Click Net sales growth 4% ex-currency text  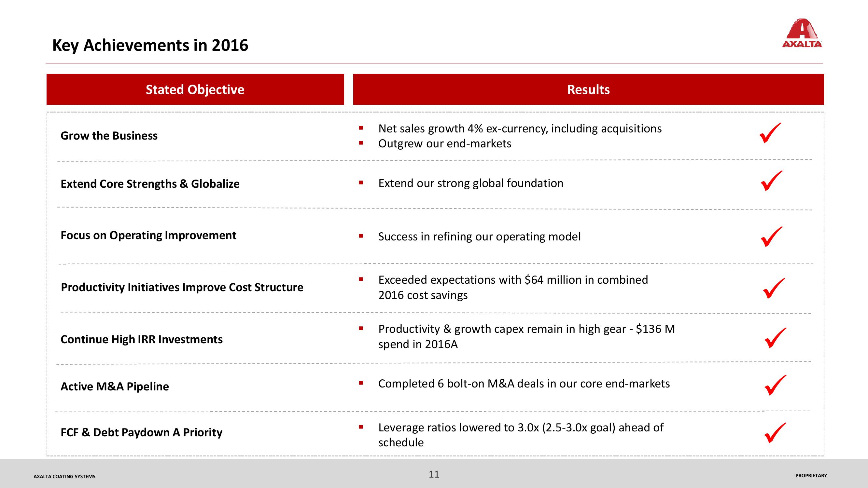[520, 129]
